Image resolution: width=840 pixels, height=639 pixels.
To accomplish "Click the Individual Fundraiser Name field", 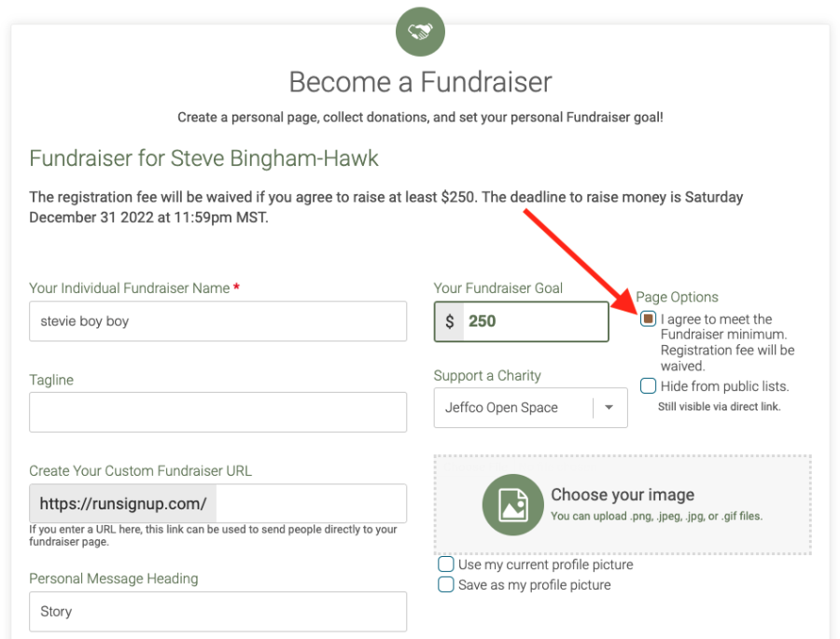I will [217, 321].
